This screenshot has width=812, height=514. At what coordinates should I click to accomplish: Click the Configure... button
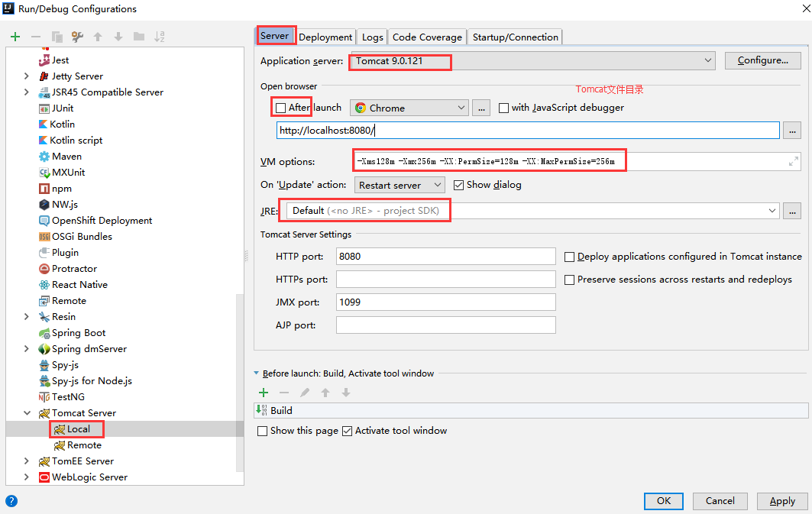pyautogui.click(x=763, y=60)
